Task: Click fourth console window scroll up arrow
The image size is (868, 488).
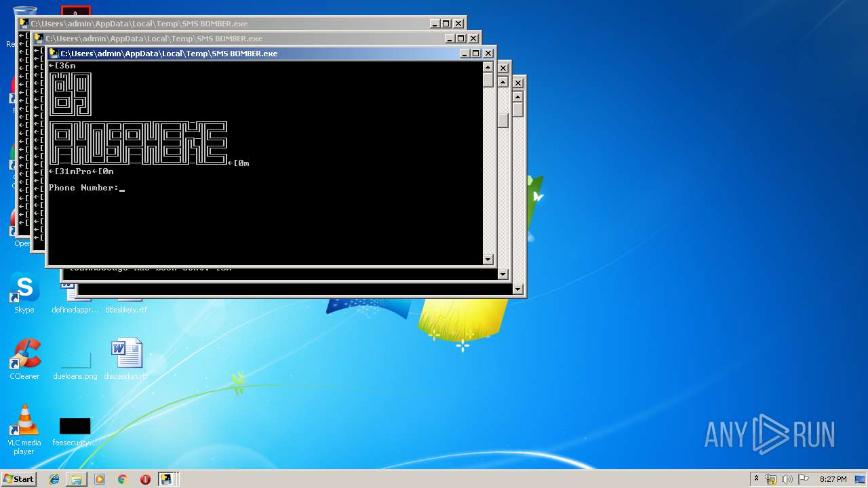Action: click(503, 81)
